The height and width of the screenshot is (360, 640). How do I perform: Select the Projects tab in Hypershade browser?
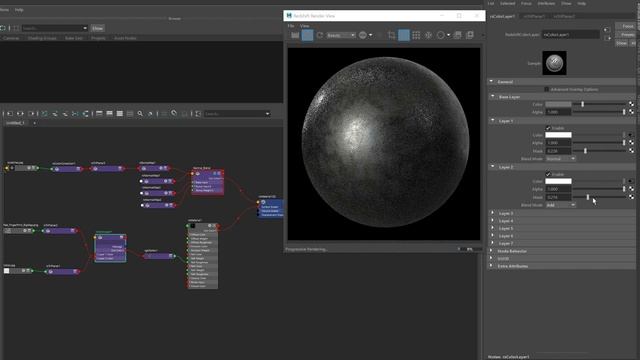[98, 38]
